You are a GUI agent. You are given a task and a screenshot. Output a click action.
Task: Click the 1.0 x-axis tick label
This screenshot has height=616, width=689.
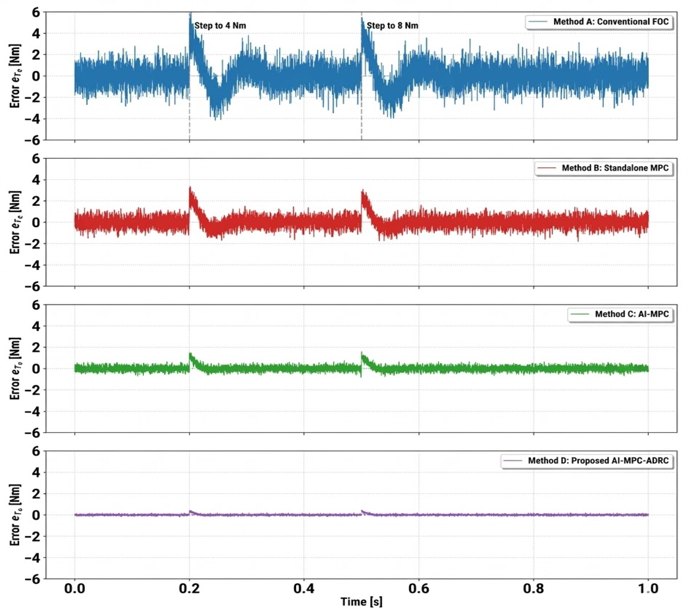[x=648, y=588]
